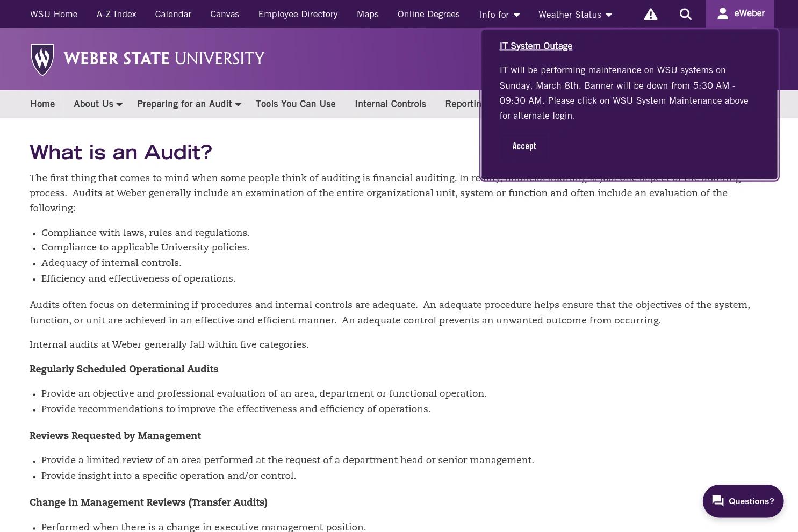Expand the Info for dropdown
Image resolution: width=798 pixels, height=532 pixels.
click(x=499, y=15)
